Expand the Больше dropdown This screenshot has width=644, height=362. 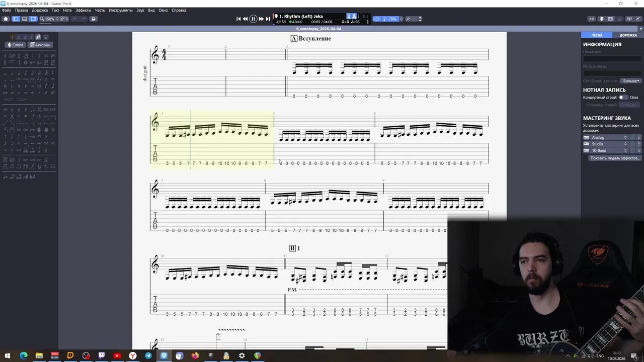click(631, 80)
